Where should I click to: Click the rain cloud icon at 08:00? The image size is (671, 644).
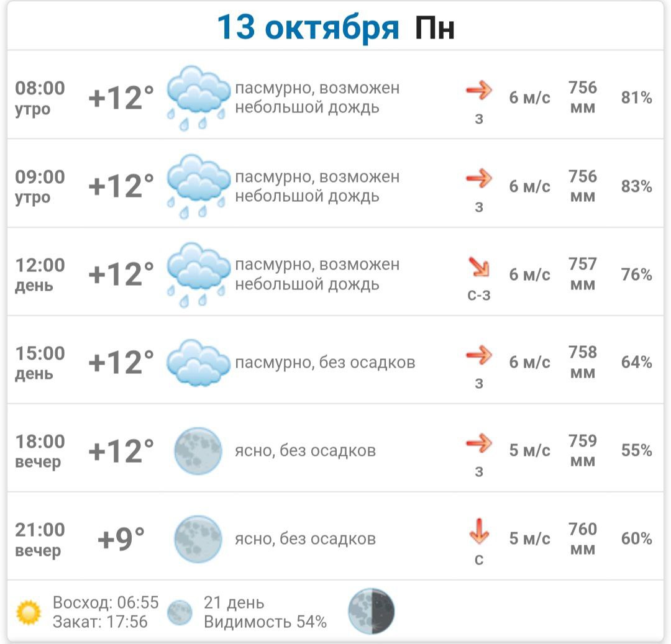coord(198,98)
